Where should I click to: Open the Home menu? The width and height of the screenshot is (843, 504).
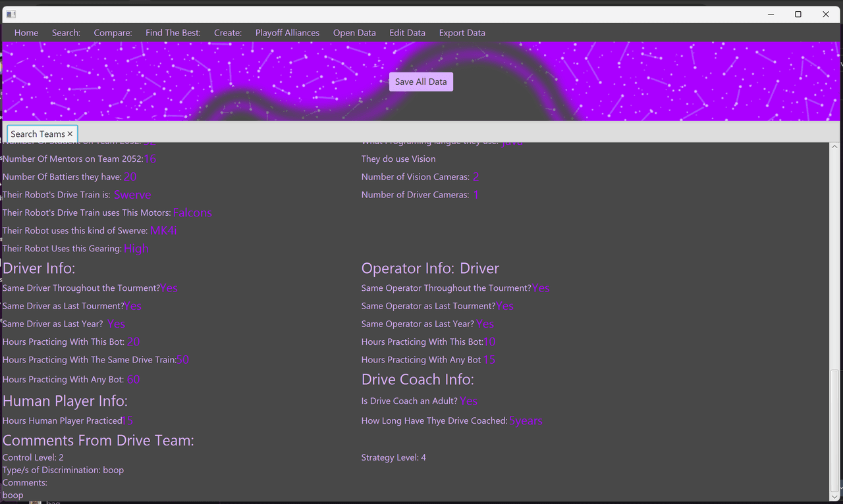point(26,33)
